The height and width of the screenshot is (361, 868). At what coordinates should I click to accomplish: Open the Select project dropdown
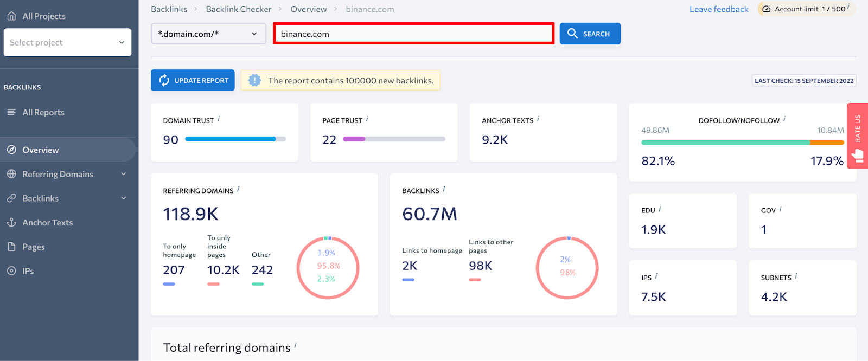[x=67, y=42]
